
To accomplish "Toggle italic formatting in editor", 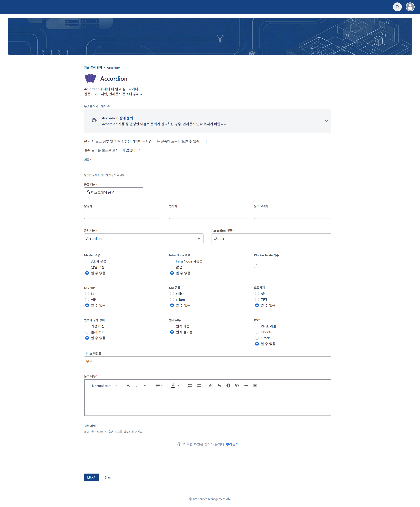I will (137, 385).
